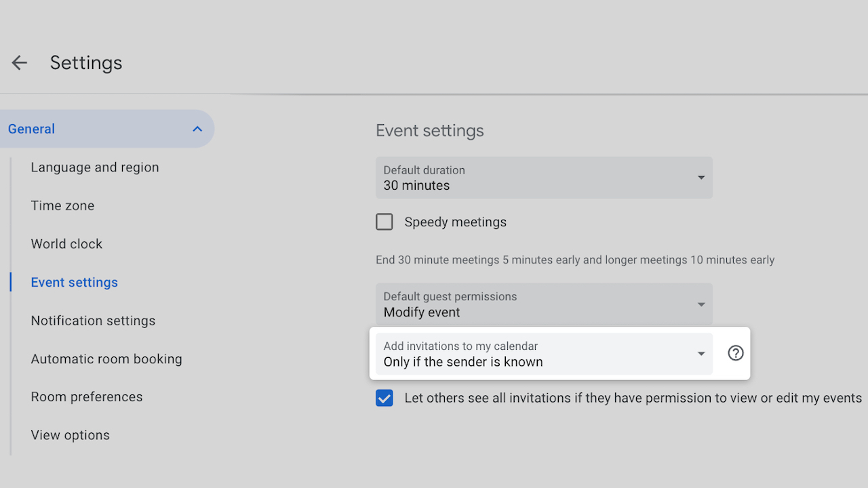Navigate to Room preferences
868x488 pixels.
(87, 397)
